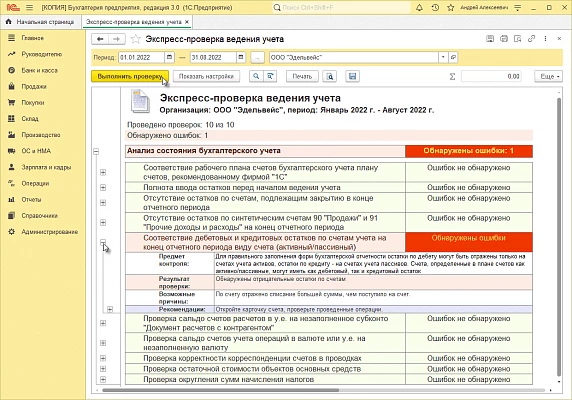Open Зарплата и кадры section
Image resolution: width=572 pixels, height=400 pixels.
pyautogui.click(x=46, y=167)
